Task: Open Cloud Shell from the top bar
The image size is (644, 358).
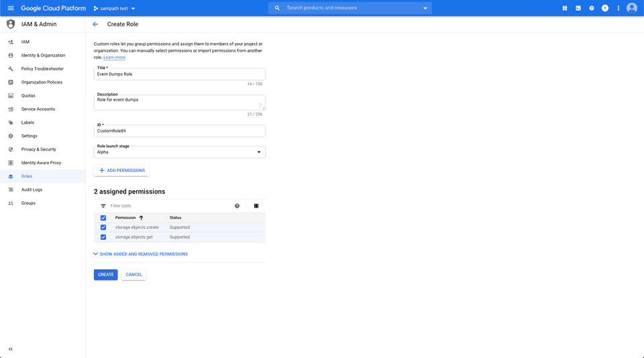Action: (x=578, y=8)
